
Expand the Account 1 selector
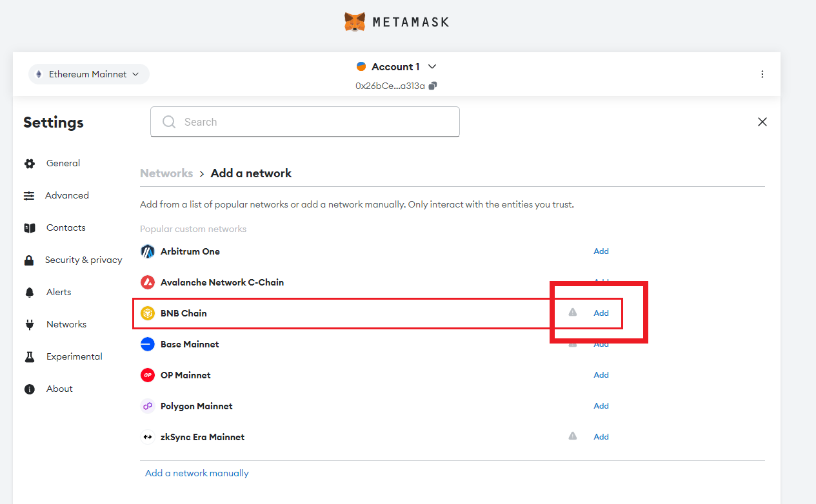coord(397,67)
